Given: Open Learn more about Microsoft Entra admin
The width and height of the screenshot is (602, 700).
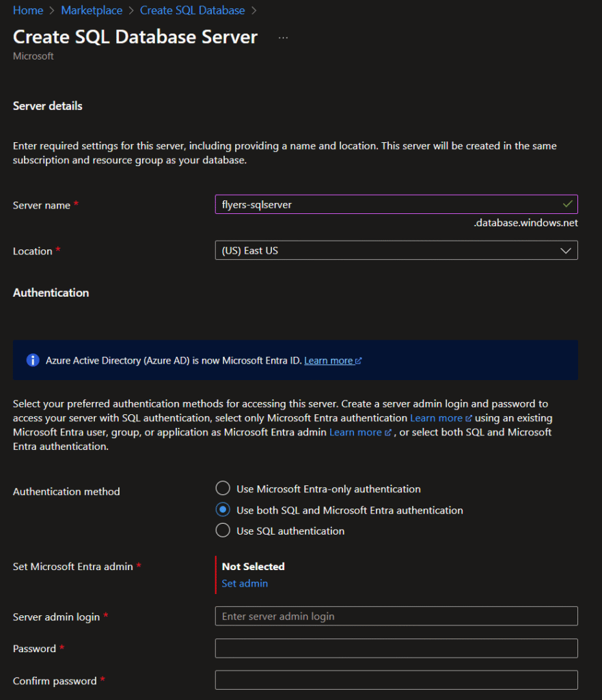Looking at the screenshot, I should pos(355,432).
